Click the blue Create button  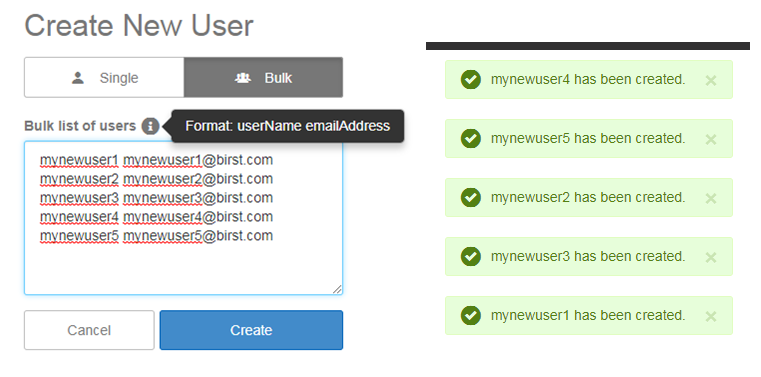tap(251, 330)
